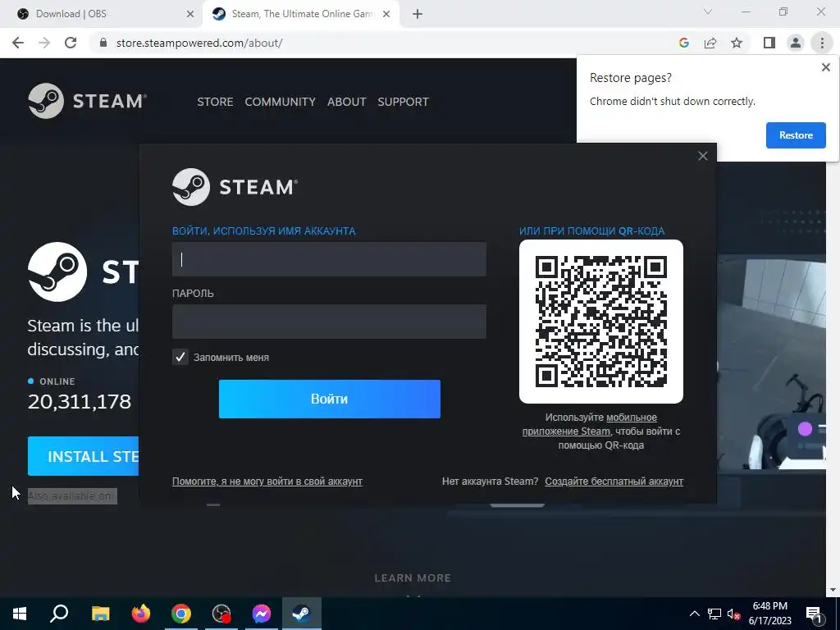Screen dimensions: 840x630
Task: Close the Steam browser tab
Action: point(386,14)
